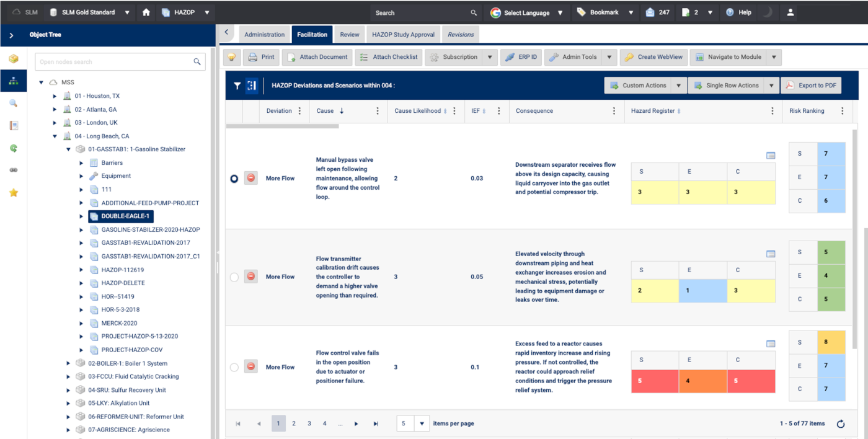Select radio button for transmitter calibration drift row
Image resolution: width=868 pixels, height=439 pixels.
click(234, 277)
